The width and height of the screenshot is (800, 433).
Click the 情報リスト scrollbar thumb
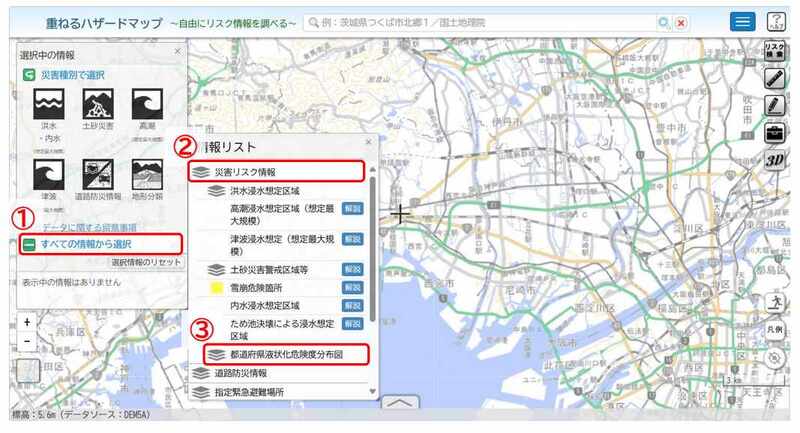[x=372, y=248]
